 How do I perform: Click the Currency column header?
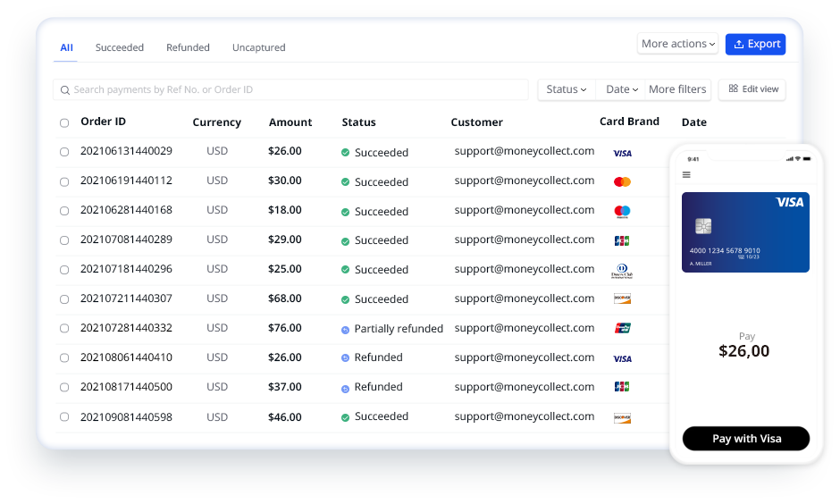(217, 122)
